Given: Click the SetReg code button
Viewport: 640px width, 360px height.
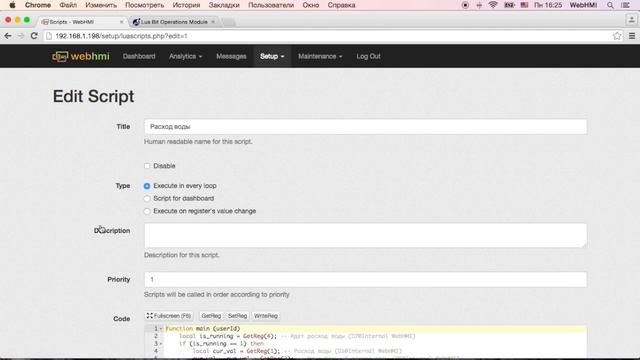Looking at the screenshot, I should [x=238, y=316].
